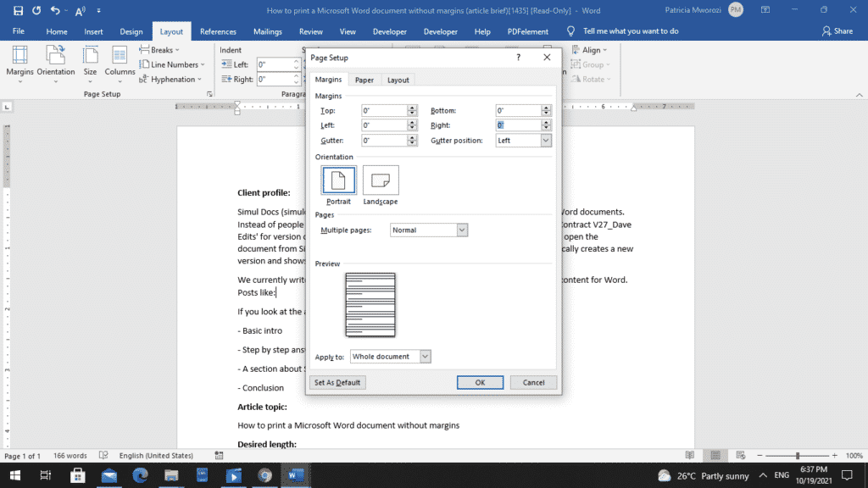The width and height of the screenshot is (868, 488).
Task: Click the Margins icon in the ribbon
Action: pos(19,59)
